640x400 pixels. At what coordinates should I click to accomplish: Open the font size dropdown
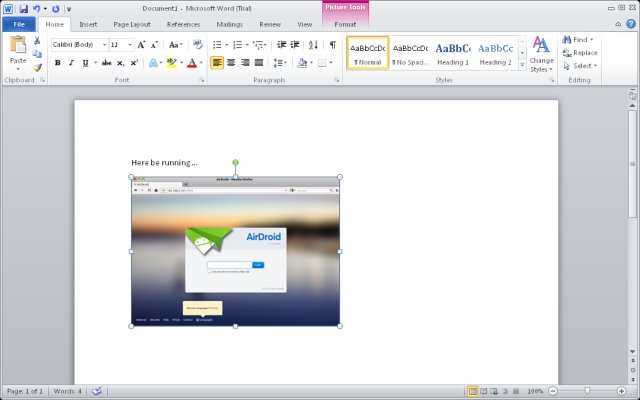(x=130, y=45)
